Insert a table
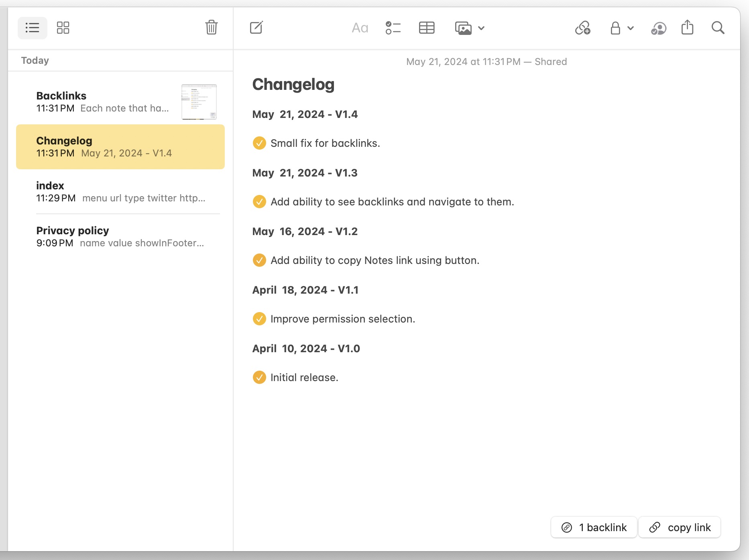The height and width of the screenshot is (560, 749). tap(427, 28)
